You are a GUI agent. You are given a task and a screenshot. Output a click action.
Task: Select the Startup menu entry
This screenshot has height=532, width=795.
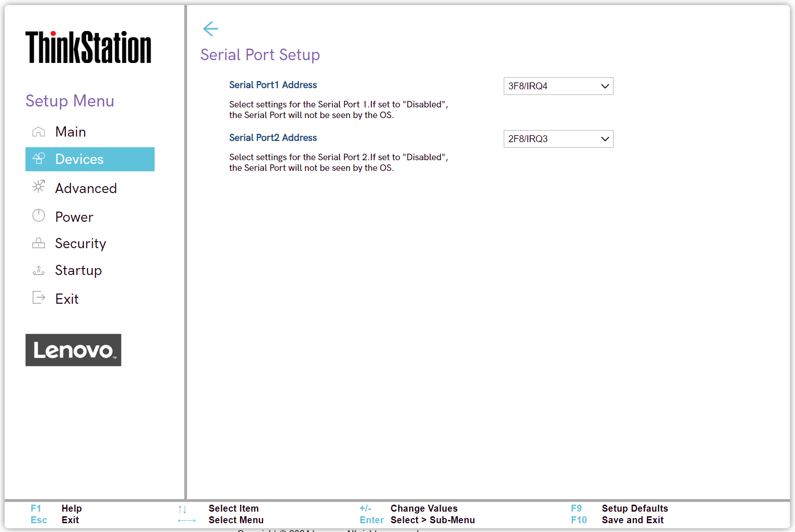pyautogui.click(x=78, y=270)
